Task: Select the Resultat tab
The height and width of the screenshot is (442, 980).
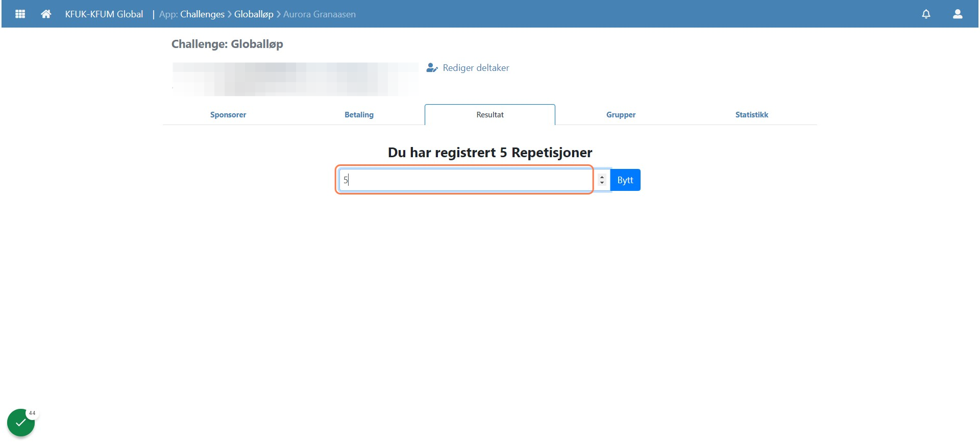Action: click(490, 115)
